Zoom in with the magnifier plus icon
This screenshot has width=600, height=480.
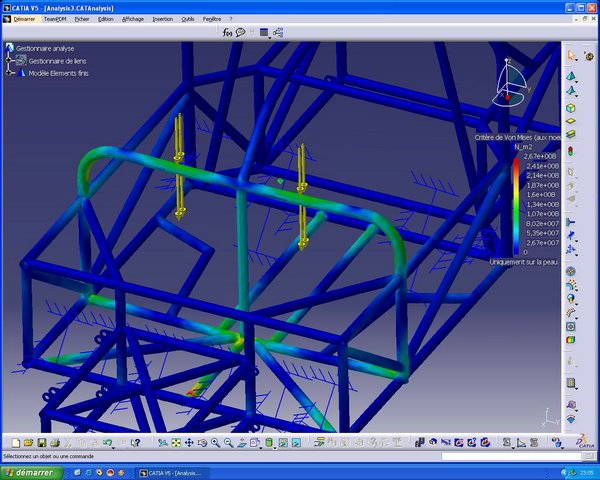[x=215, y=443]
